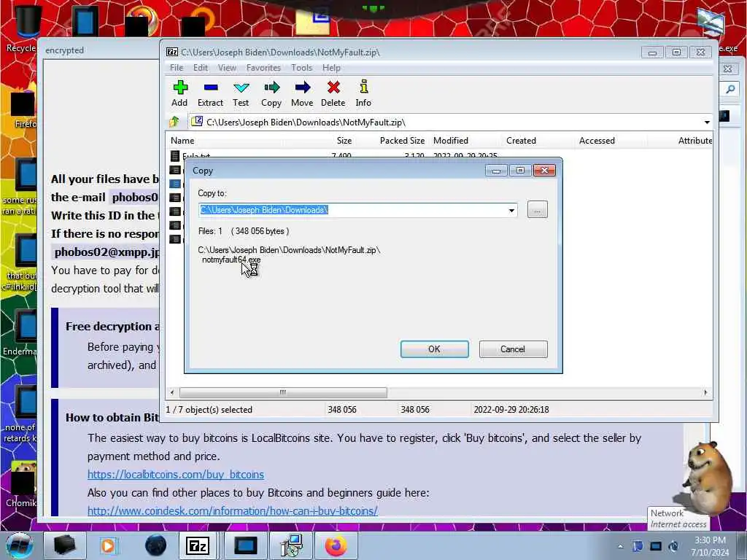
Task: Sort by the Name column header
Action: click(x=182, y=141)
